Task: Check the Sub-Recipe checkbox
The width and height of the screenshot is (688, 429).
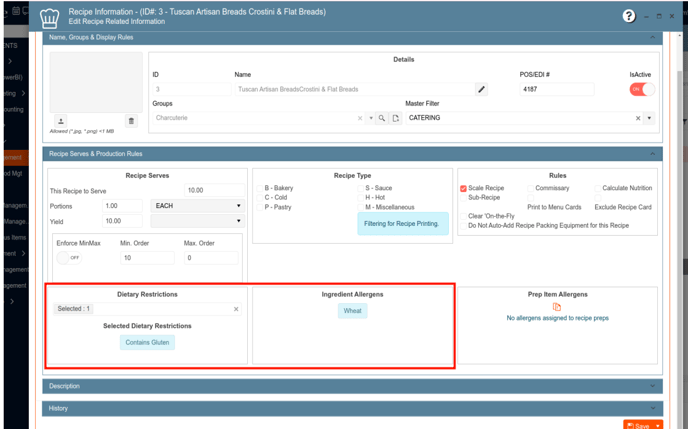Action: tap(463, 198)
